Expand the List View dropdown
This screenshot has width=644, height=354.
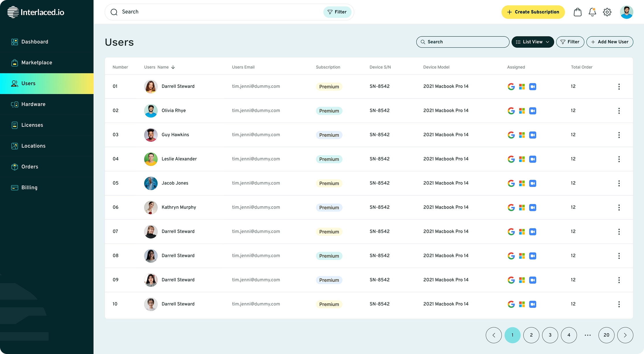(532, 42)
